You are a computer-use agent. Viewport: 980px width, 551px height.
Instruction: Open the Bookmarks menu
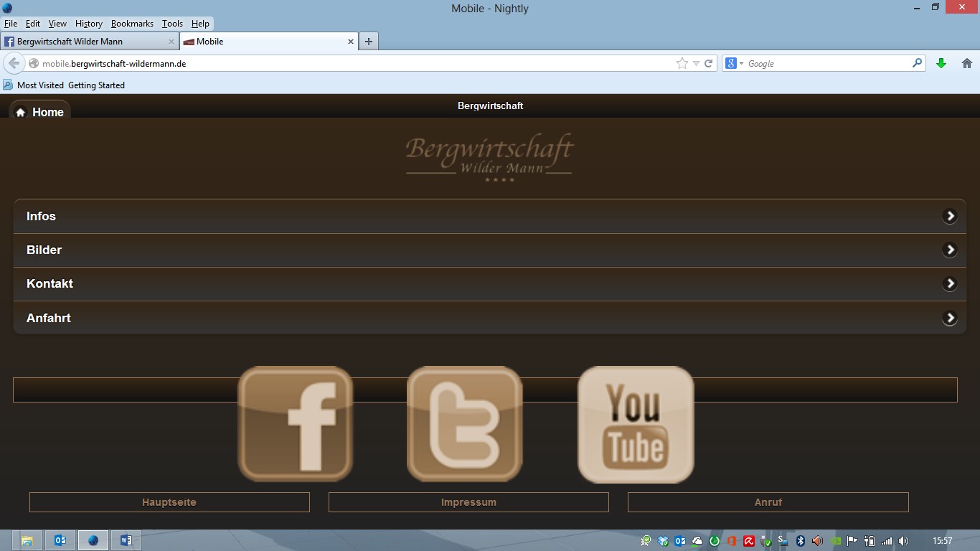(x=132, y=24)
